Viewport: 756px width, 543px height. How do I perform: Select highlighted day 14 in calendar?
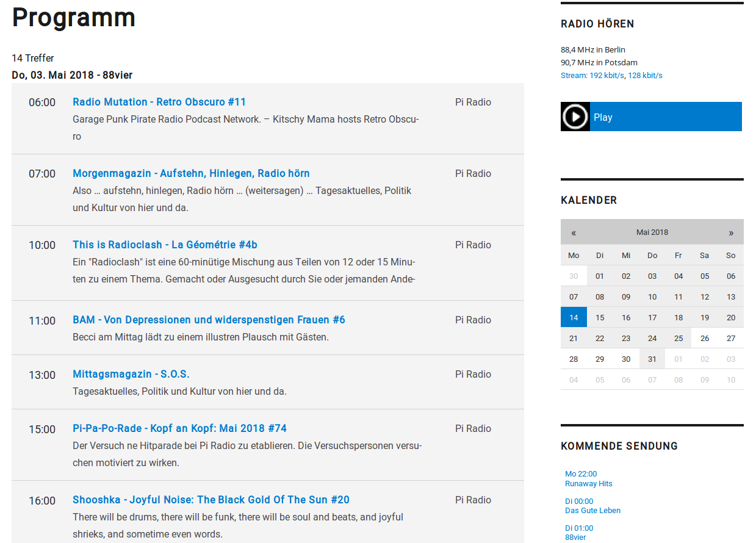pyautogui.click(x=574, y=317)
